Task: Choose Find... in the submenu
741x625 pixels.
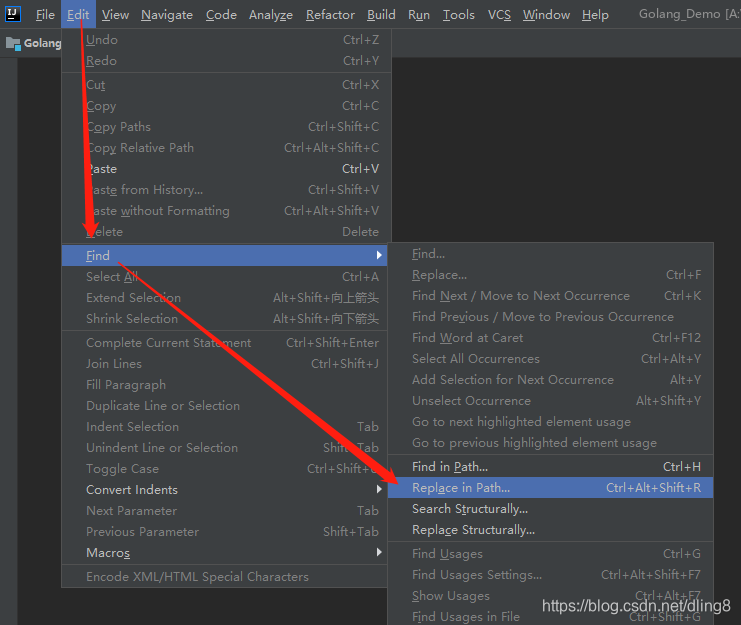Action: [551, 254]
